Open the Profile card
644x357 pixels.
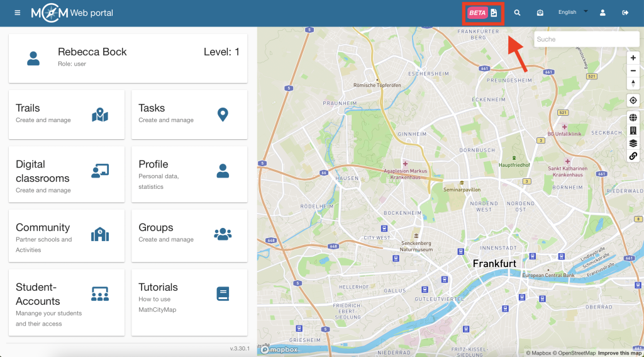pyautogui.click(x=189, y=174)
